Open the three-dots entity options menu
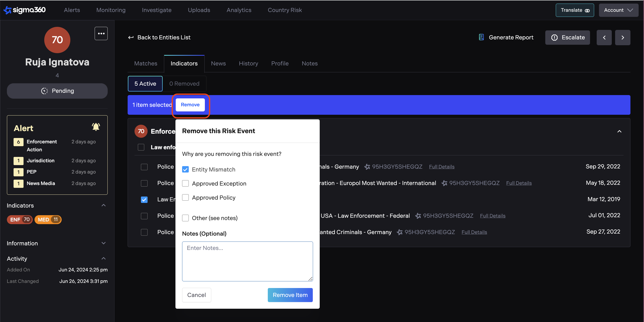Image resolution: width=644 pixels, height=322 pixels. [x=101, y=33]
